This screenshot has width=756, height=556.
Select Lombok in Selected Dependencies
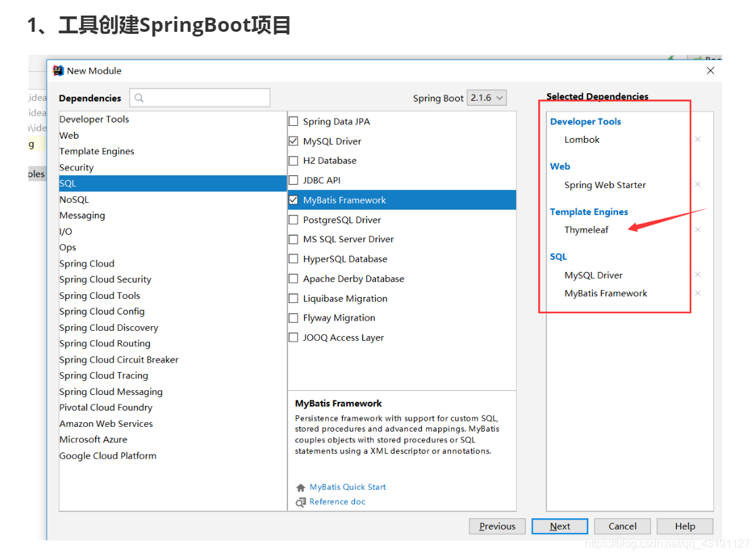(x=582, y=139)
